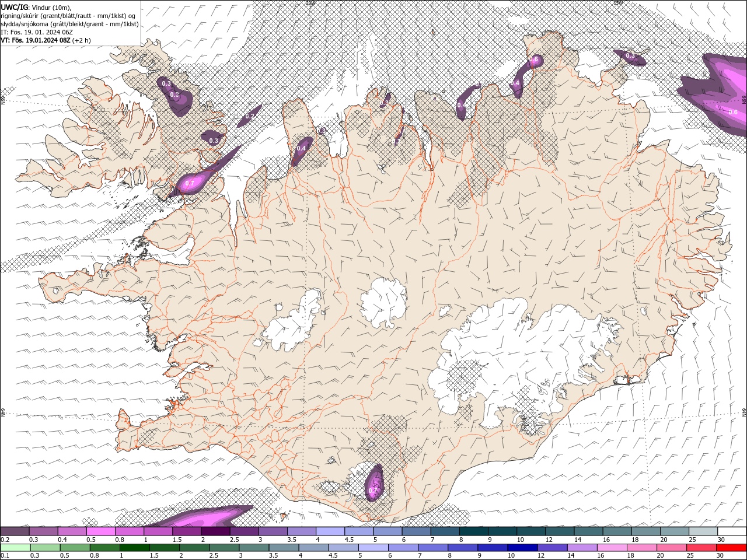Pick the grey-green rain swatch starting at 3
The width and height of the screenshot is (747, 560).
pos(253,548)
